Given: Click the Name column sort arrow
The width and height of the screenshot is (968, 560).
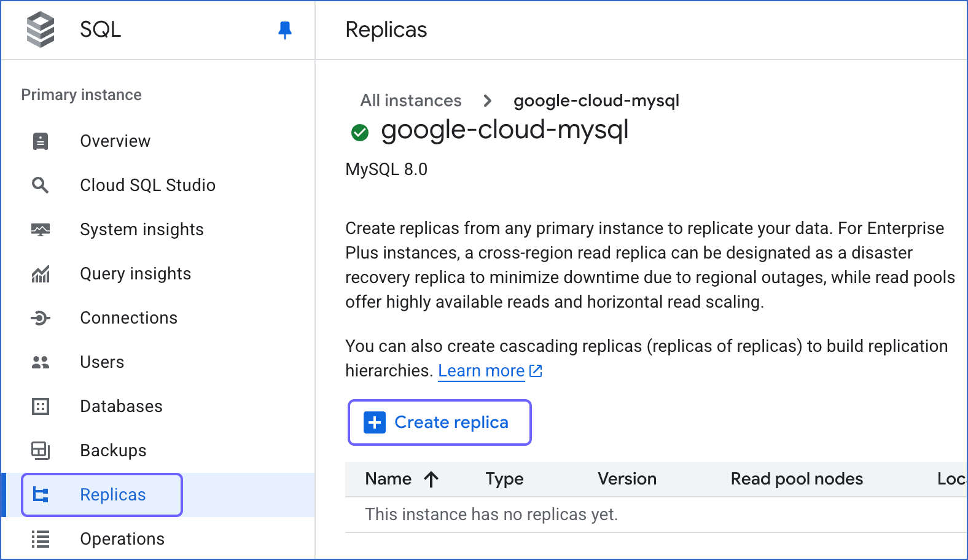Looking at the screenshot, I should [x=431, y=479].
